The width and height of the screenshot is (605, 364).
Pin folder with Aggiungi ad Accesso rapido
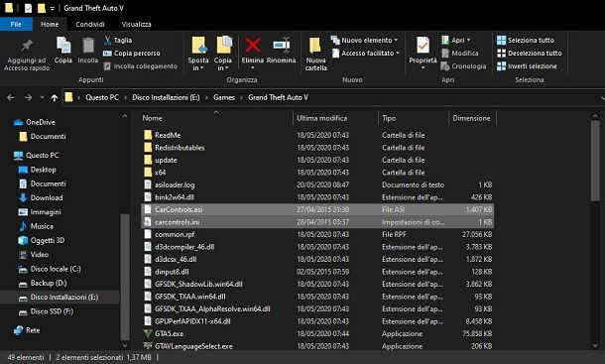[x=27, y=55]
